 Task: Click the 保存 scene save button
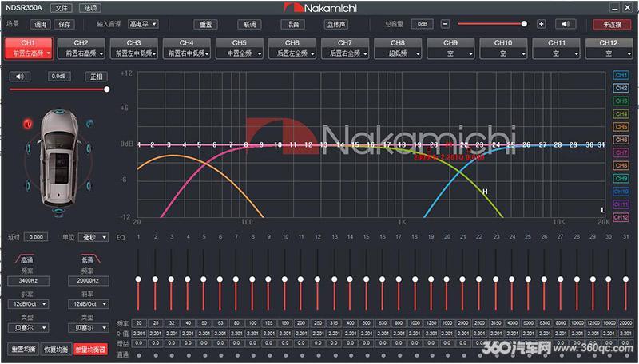pyautogui.click(x=65, y=24)
